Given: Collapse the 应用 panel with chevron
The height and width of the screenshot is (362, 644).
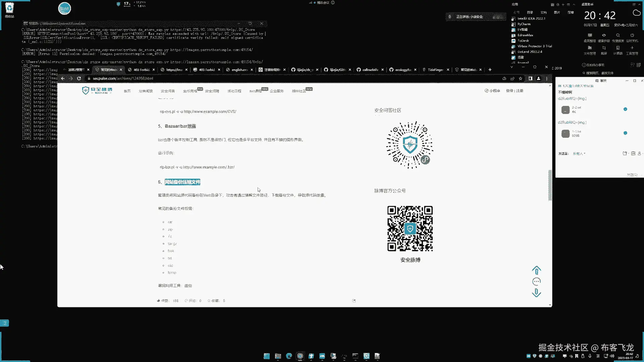Looking at the screenshot, I should 574,5.
